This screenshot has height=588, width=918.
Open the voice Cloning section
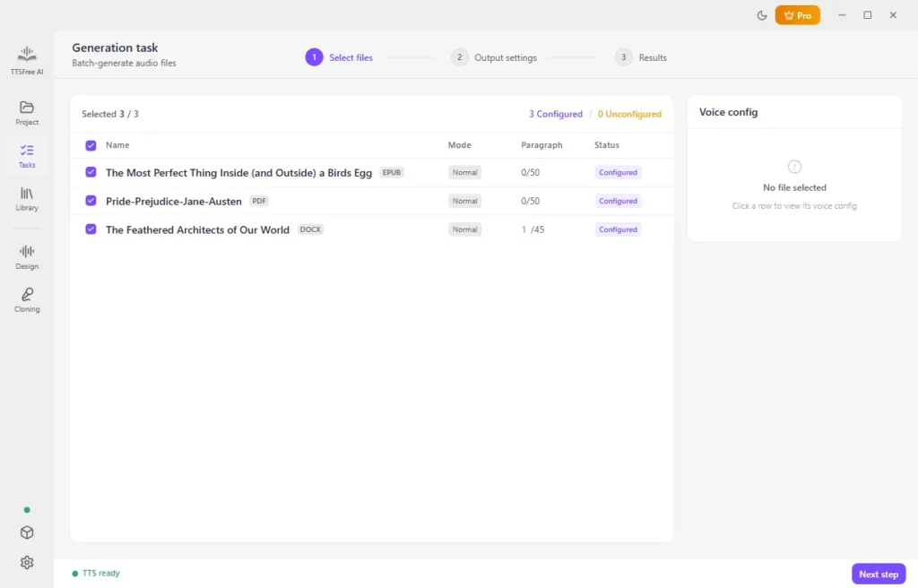[x=27, y=300]
